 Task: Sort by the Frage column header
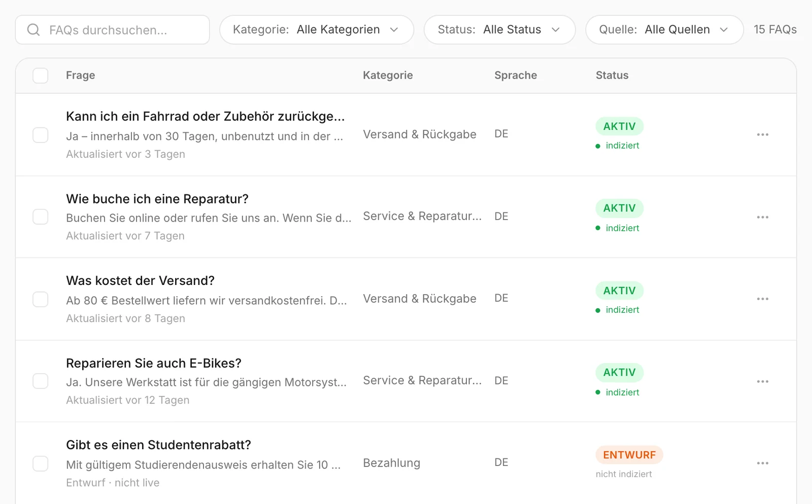pyautogui.click(x=81, y=76)
